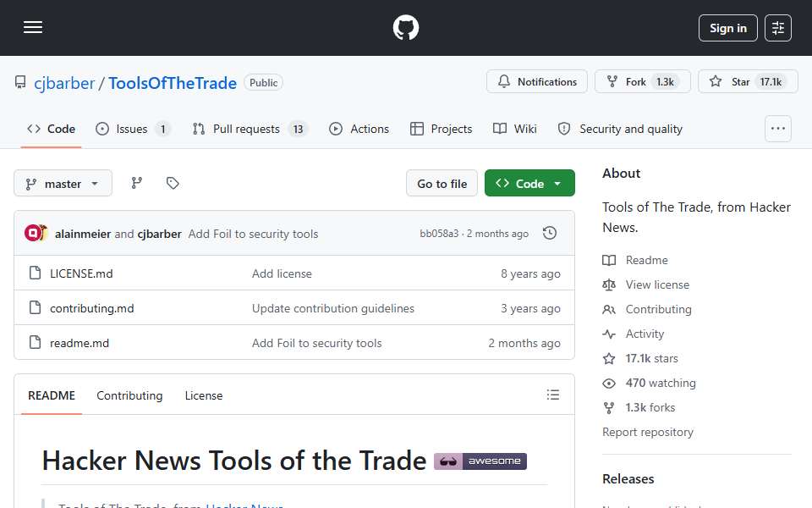
Task: Open Contributing link in About sidebar
Action: (x=658, y=310)
